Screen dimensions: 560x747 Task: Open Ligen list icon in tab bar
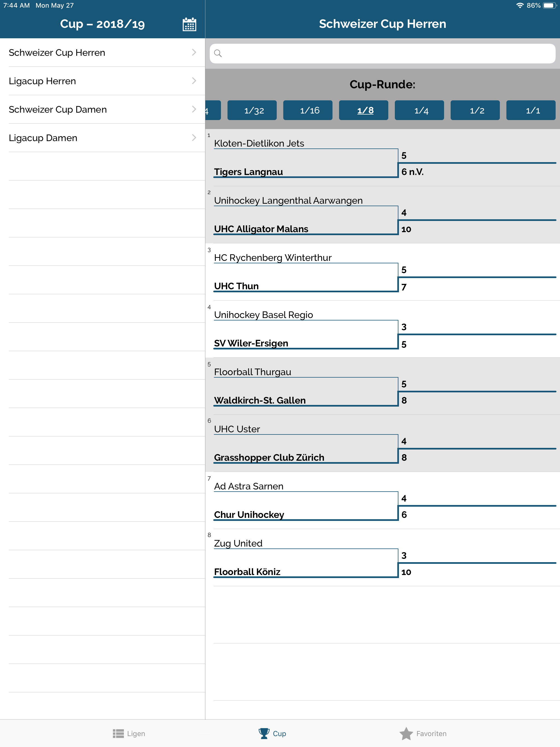click(x=118, y=734)
